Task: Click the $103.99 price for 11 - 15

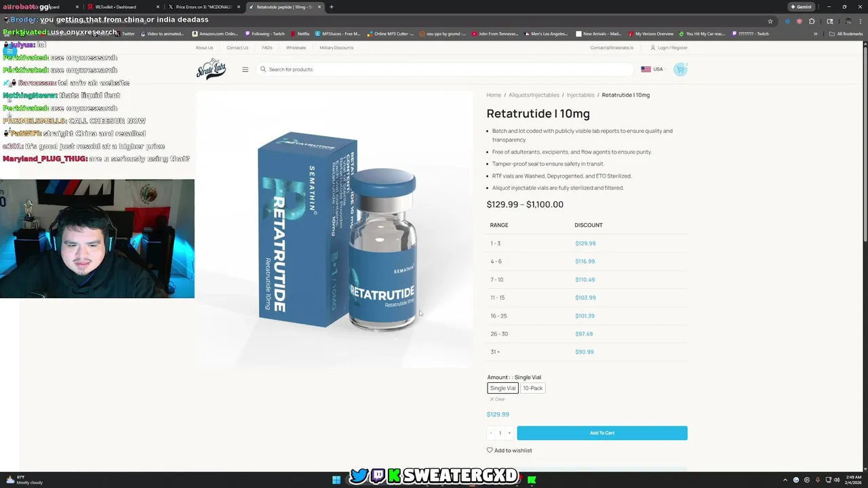Action: 585,298
